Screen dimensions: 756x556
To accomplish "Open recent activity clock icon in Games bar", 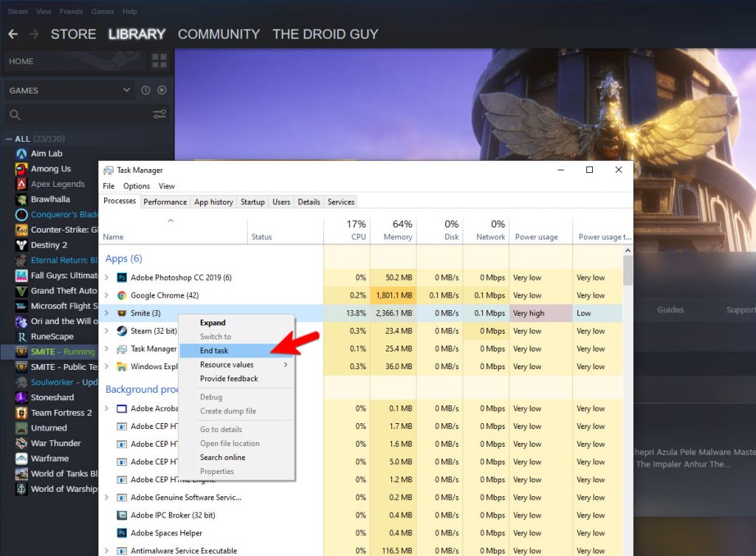I will click(145, 90).
